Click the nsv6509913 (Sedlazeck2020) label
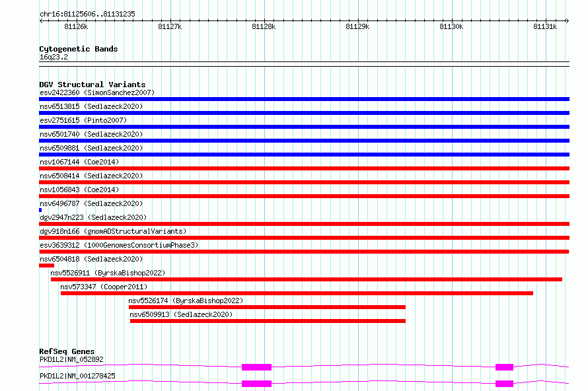This screenshot has width=588, height=391. pyautogui.click(x=181, y=314)
